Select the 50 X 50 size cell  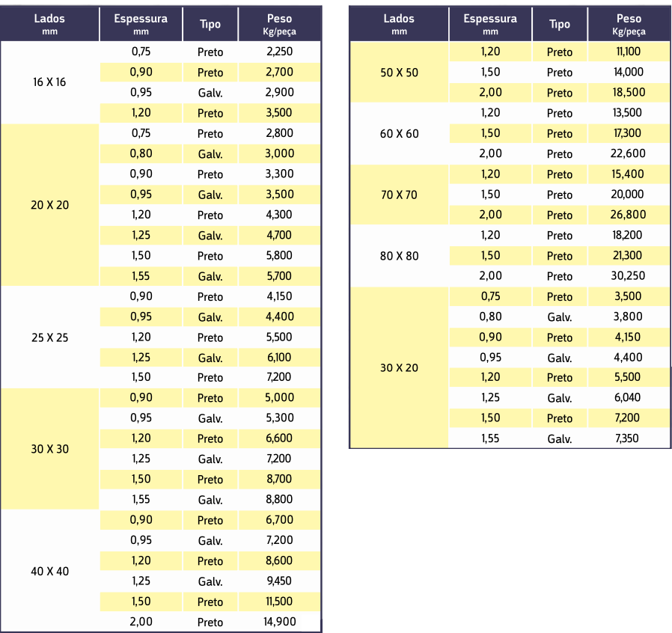point(399,73)
